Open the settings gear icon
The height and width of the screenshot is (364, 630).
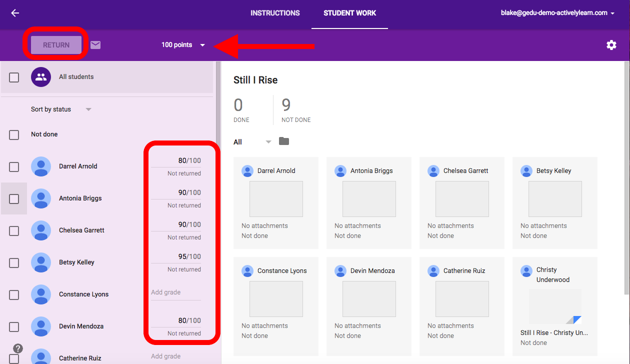(x=611, y=45)
